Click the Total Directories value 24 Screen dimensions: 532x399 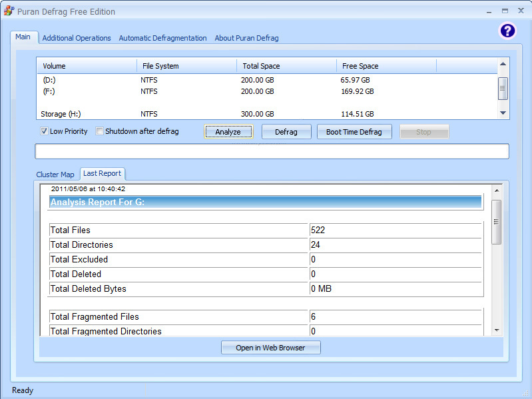(315, 244)
